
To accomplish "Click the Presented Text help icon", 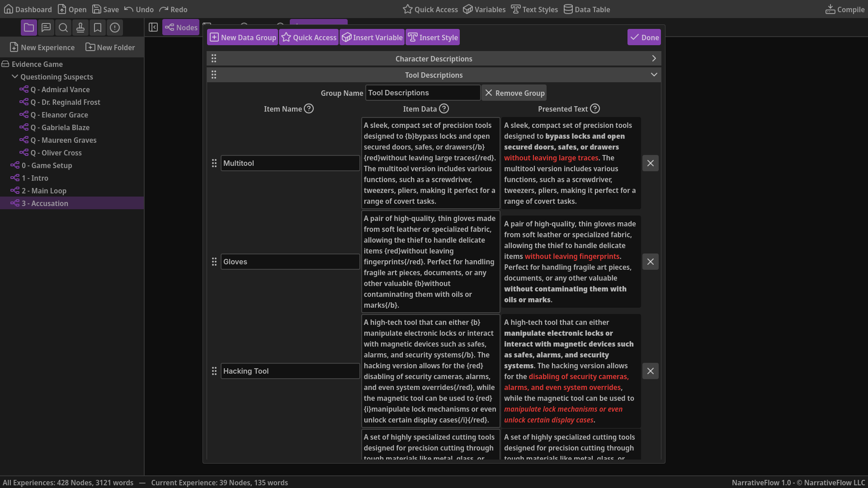I will coord(595,109).
